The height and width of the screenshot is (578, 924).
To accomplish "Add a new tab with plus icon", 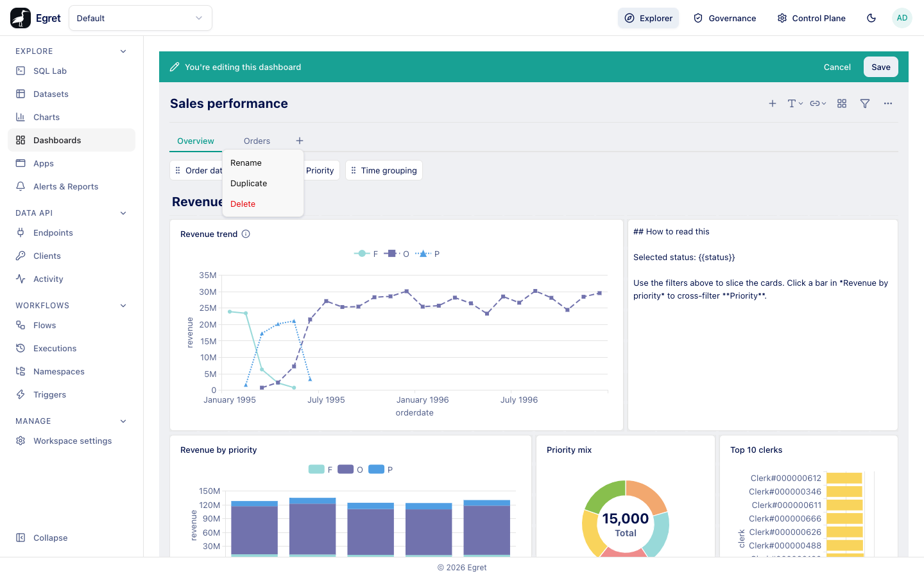I will coord(300,141).
